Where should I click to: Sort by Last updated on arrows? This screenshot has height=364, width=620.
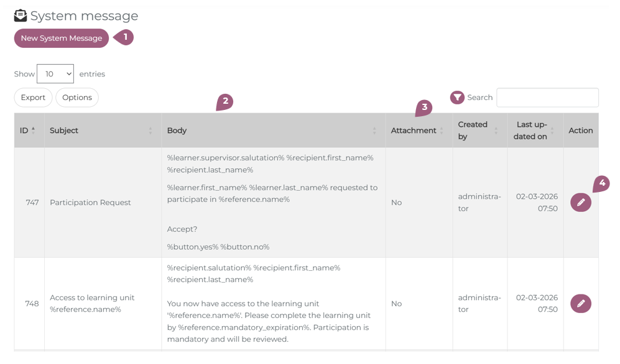click(x=552, y=130)
